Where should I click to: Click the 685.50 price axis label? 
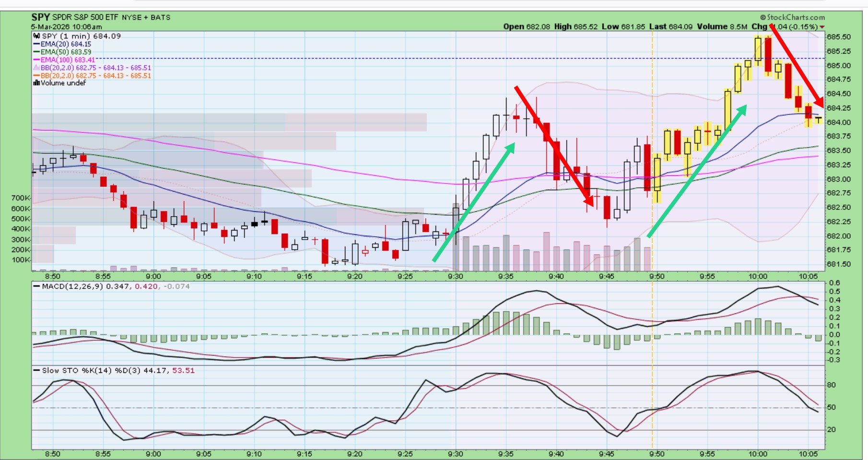pyautogui.click(x=839, y=37)
